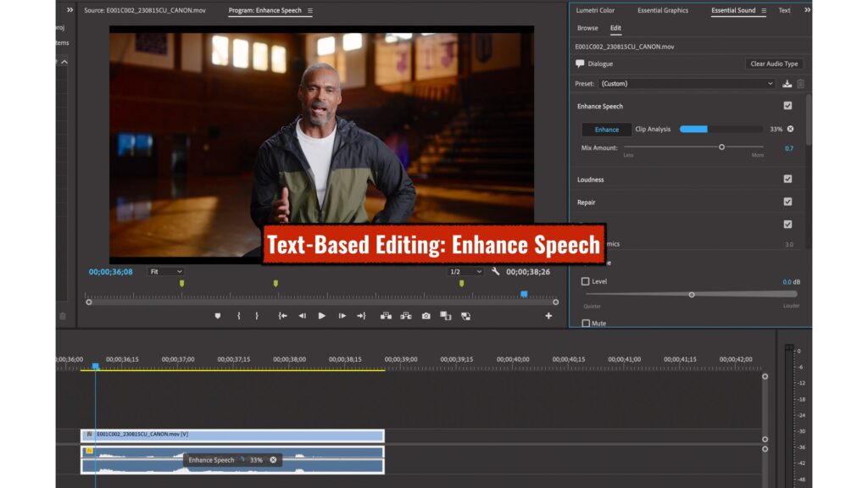The image size is (868, 488).
Task: Go to Out point in transport controls
Action: click(361, 316)
